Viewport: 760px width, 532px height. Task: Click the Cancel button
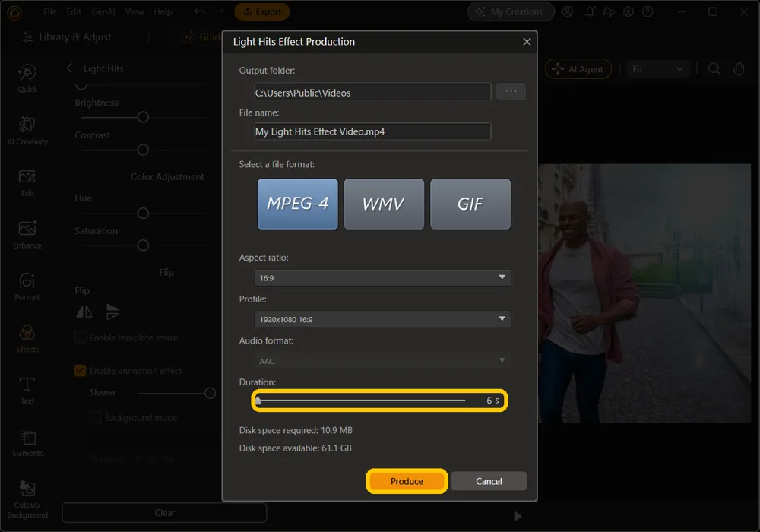coord(489,481)
